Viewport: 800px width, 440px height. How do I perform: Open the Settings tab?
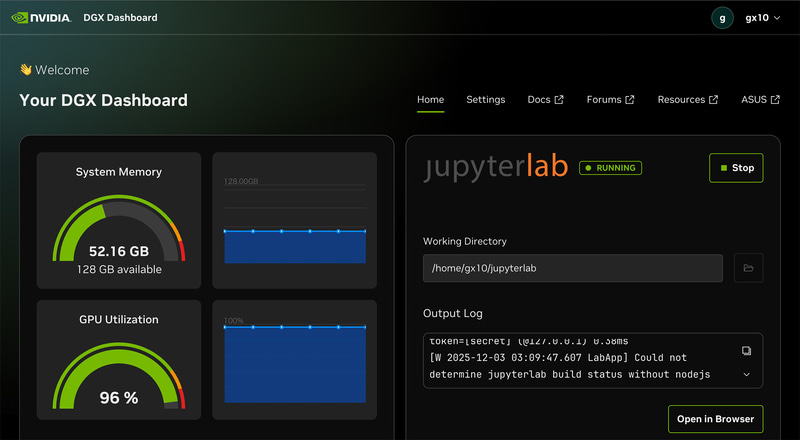(486, 100)
